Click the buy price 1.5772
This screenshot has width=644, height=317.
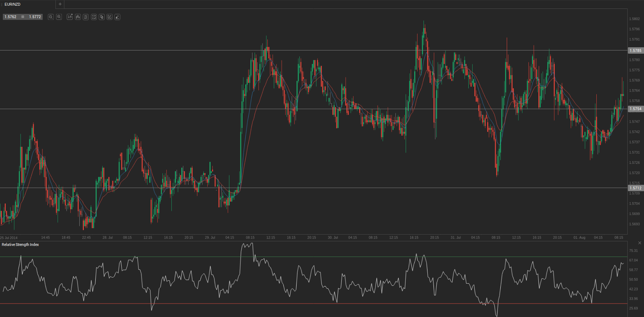[x=35, y=17]
